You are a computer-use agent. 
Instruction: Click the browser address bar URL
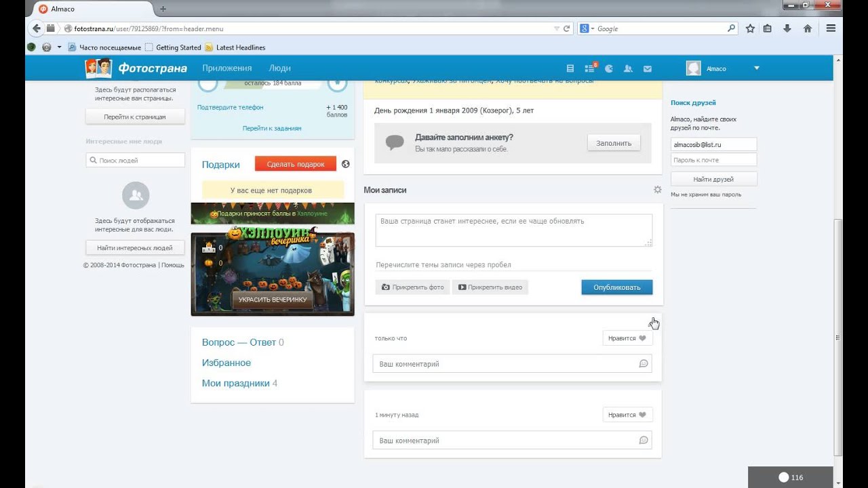149,28
